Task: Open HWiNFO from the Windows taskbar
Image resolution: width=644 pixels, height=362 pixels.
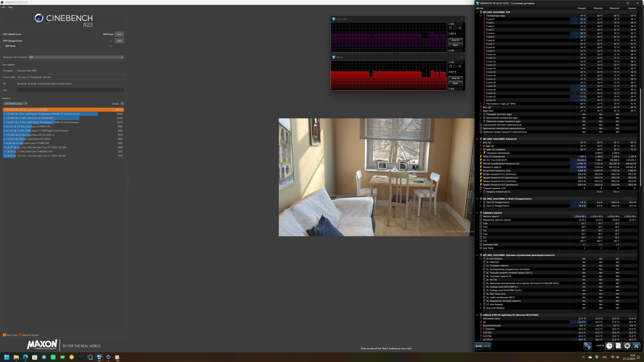Action: click(x=99, y=357)
